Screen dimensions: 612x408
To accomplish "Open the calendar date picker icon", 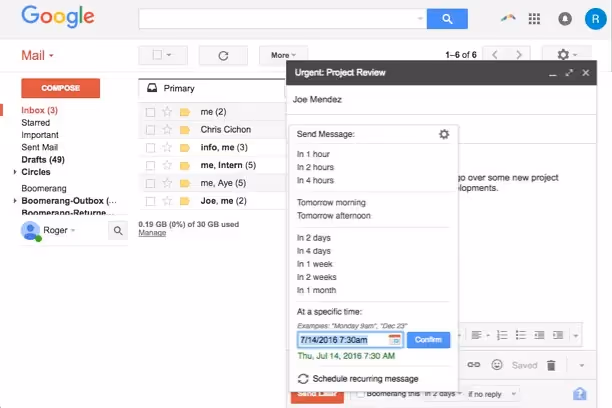I will (x=395, y=340).
